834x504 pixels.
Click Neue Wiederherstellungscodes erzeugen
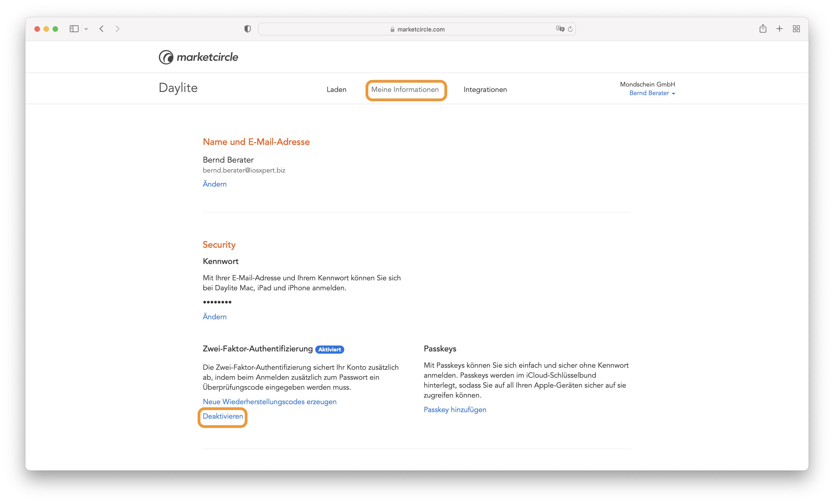pos(269,401)
